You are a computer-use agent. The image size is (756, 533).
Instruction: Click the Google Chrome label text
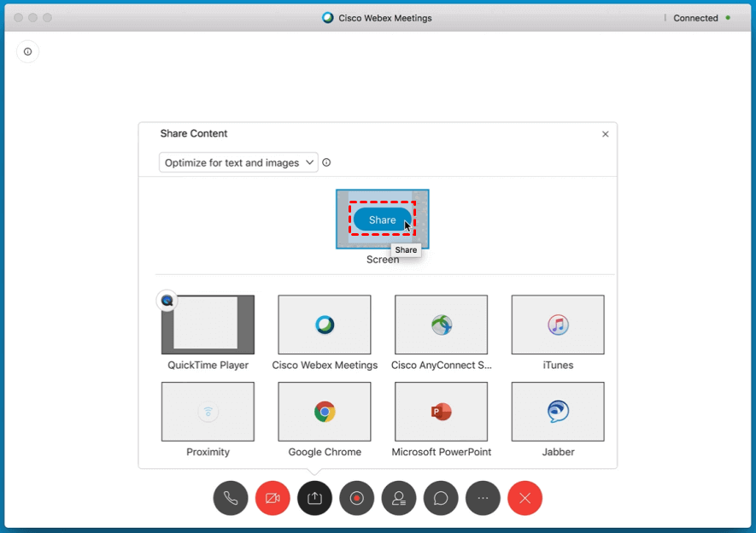pos(325,452)
